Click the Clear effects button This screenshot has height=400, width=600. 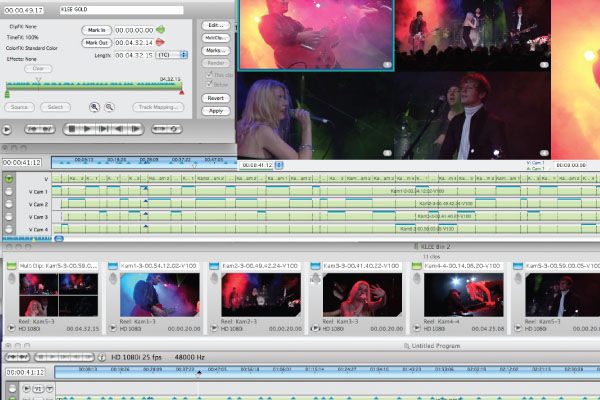coord(38,69)
